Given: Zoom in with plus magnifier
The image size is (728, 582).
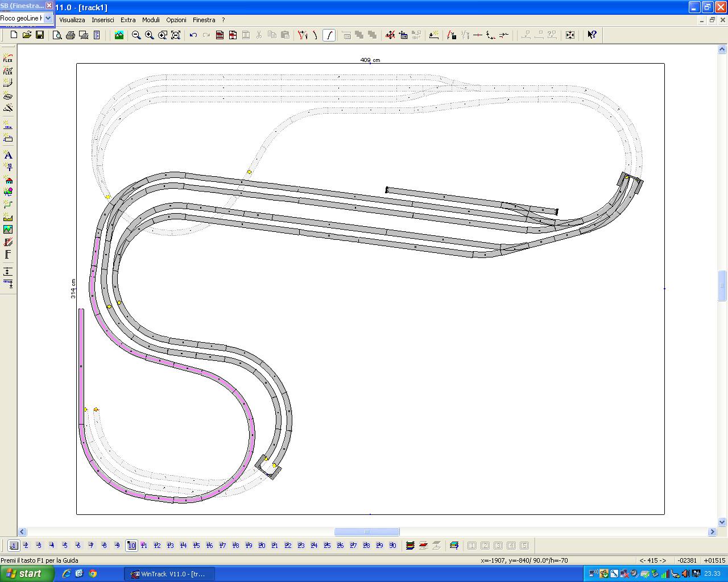Looking at the screenshot, I should [150, 35].
